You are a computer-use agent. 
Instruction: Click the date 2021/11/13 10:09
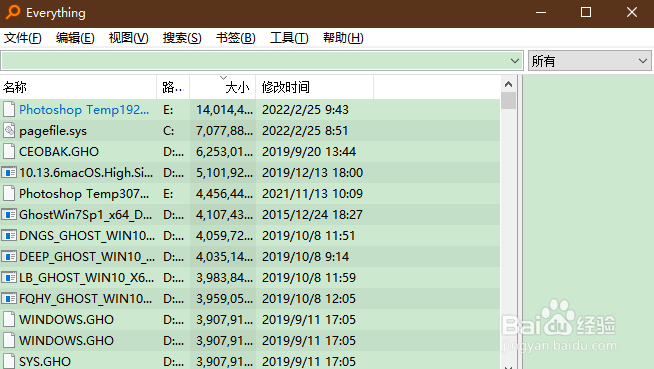click(x=312, y=193)
